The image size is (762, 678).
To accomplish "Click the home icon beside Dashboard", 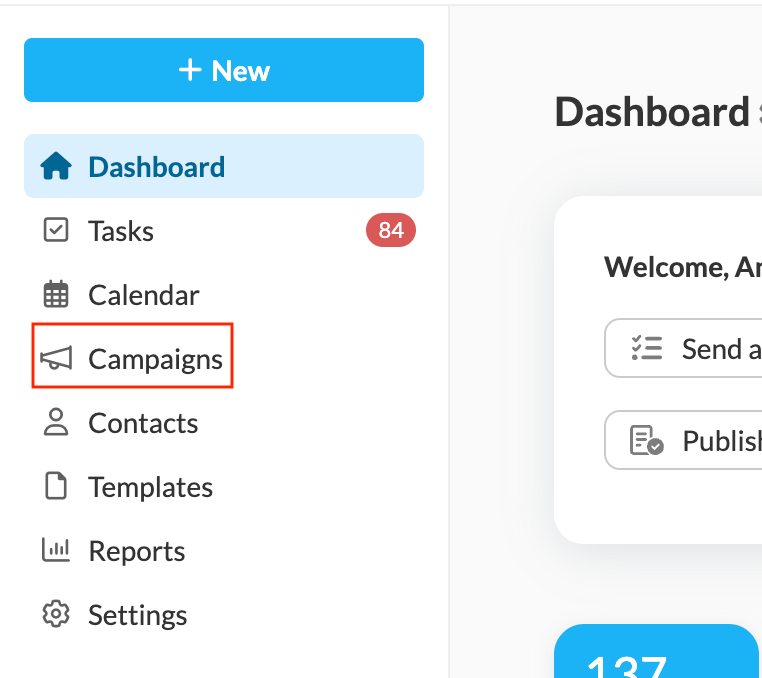I will [x=56, y=166].
